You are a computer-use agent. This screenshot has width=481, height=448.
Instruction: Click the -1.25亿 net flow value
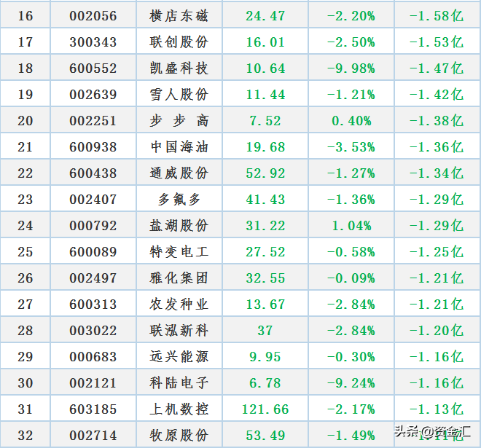point(437,252)
